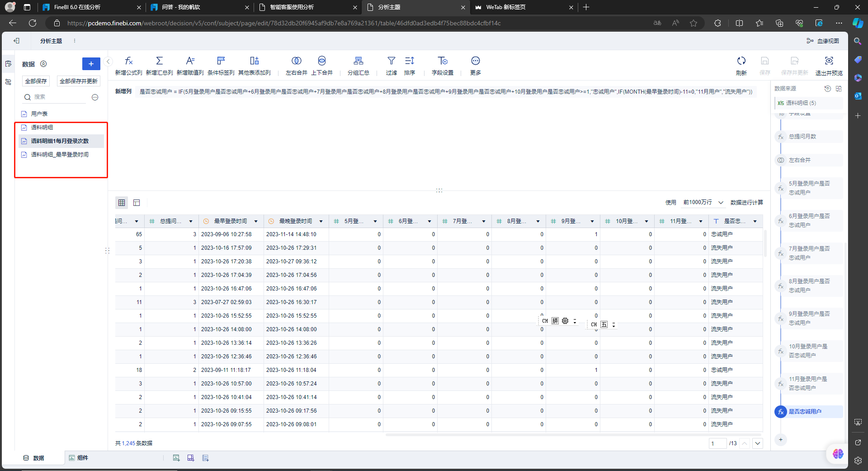
Task: Select the 8月登录用户是否忠诚用户 step
Action: pyautogui.click(x=809, y=285)
